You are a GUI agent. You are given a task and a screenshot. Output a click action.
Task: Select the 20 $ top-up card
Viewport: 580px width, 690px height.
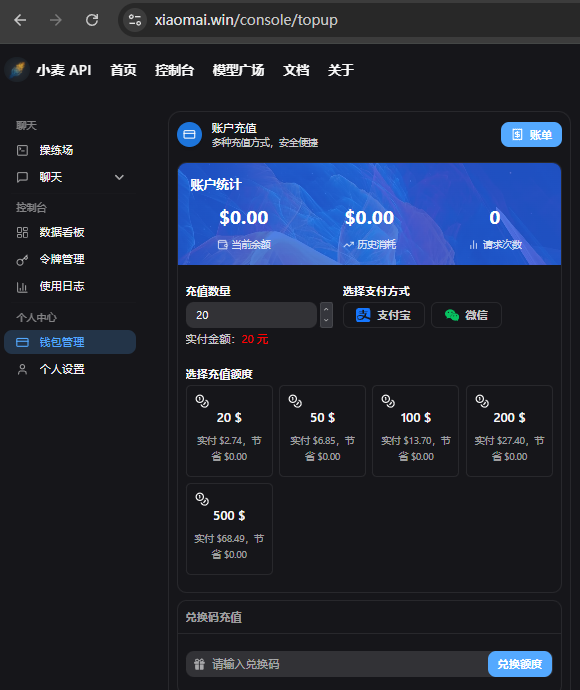pos(229,431)
